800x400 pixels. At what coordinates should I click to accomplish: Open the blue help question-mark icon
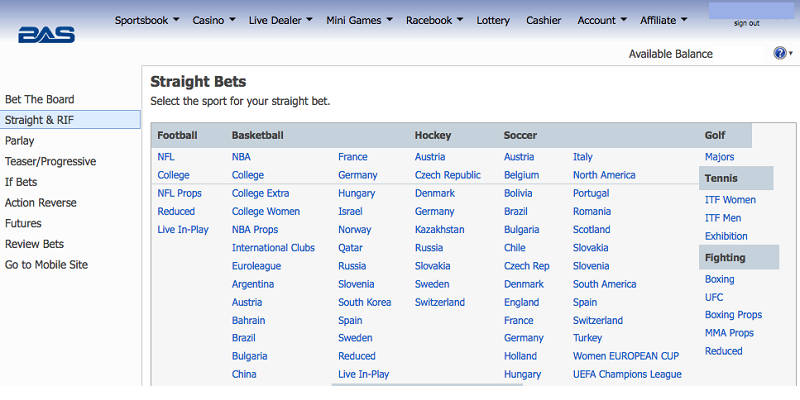(x=780, y=53)
